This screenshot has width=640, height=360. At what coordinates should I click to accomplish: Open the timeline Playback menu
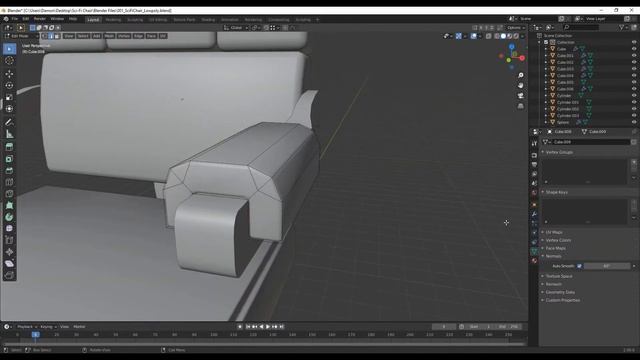(x=27, y=327)
